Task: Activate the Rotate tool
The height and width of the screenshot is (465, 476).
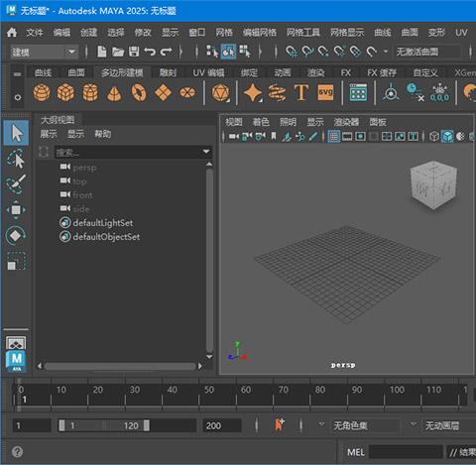Action: pyautogui.click(x=16, y=236)
